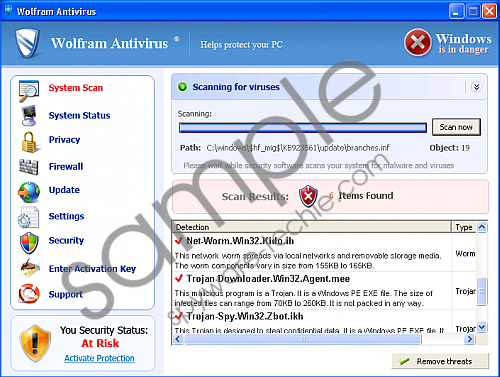Click the Worm type cell
The image size is (500, 377).
click(465, 254)
